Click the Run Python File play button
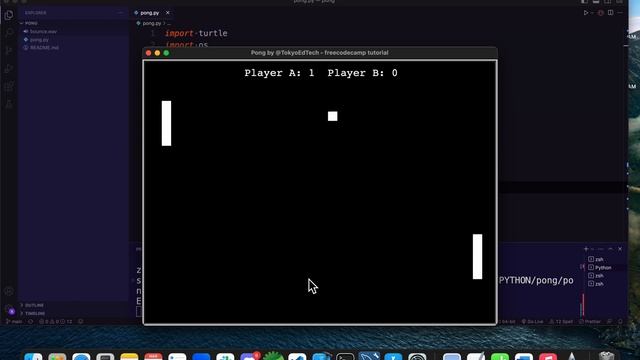 (x=586, y=13)
